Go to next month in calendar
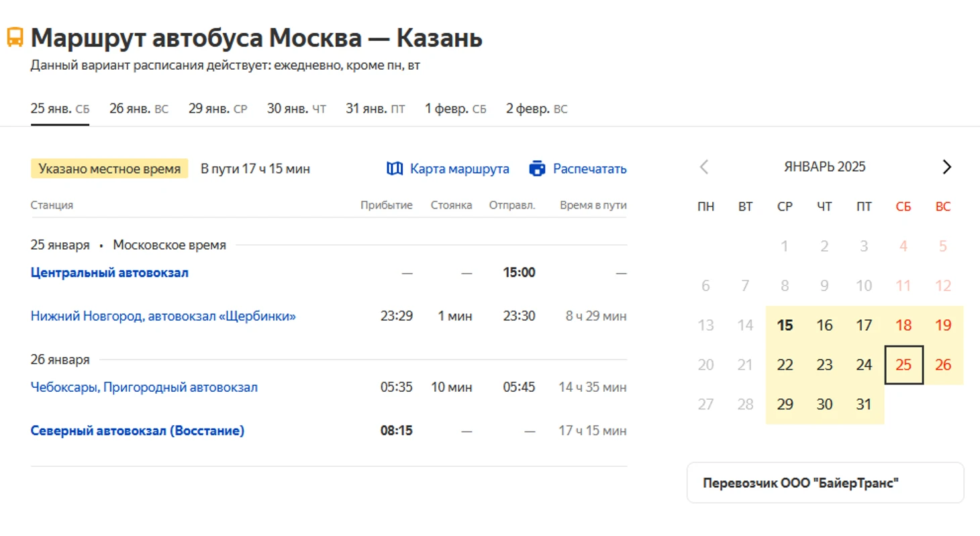980x536 pixels. tap(946, 167)
